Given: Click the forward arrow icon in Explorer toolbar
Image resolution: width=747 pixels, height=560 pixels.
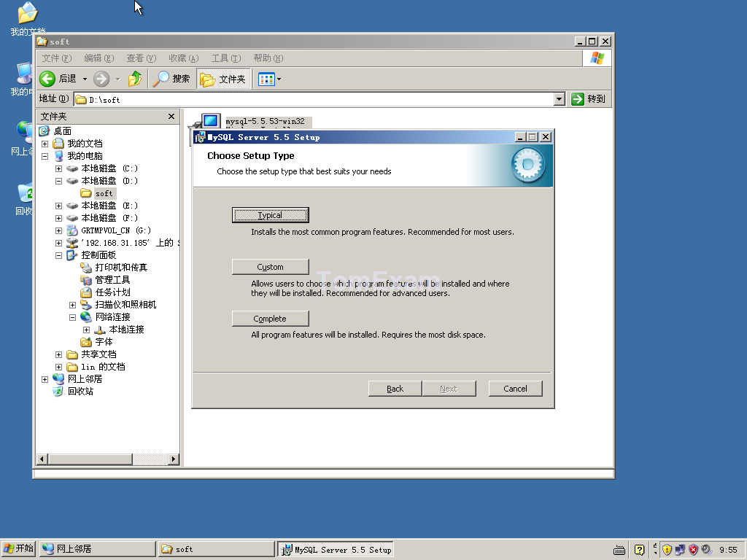Looking at the screenshot, I should 101,79.
